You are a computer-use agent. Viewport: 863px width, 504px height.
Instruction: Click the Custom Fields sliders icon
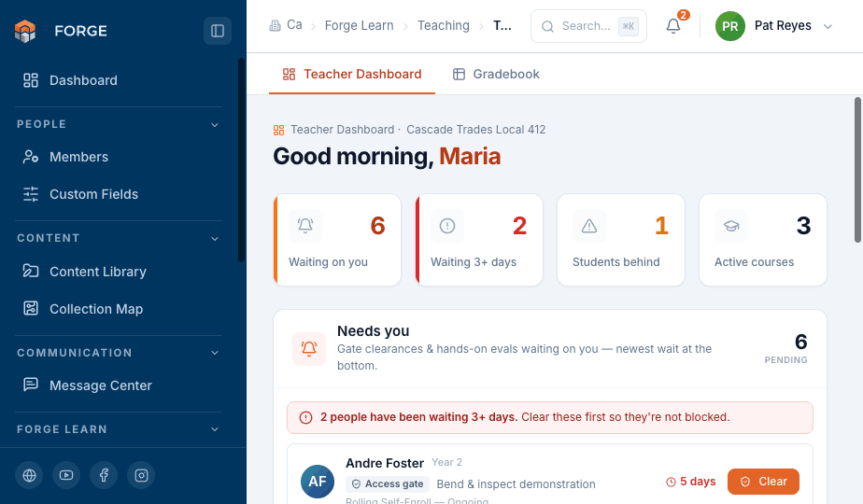click(31, 194)
